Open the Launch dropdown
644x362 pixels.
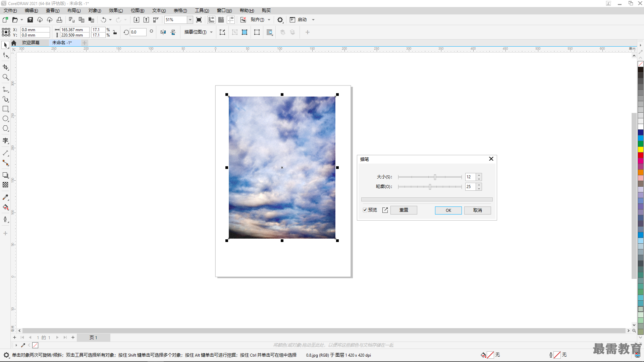tap(313, 20)
